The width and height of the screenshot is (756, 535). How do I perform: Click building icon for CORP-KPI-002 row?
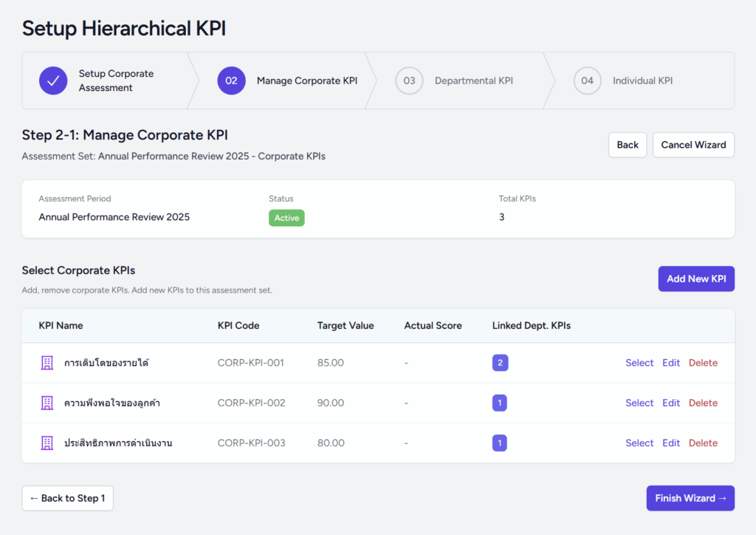(x=47, y=403)
